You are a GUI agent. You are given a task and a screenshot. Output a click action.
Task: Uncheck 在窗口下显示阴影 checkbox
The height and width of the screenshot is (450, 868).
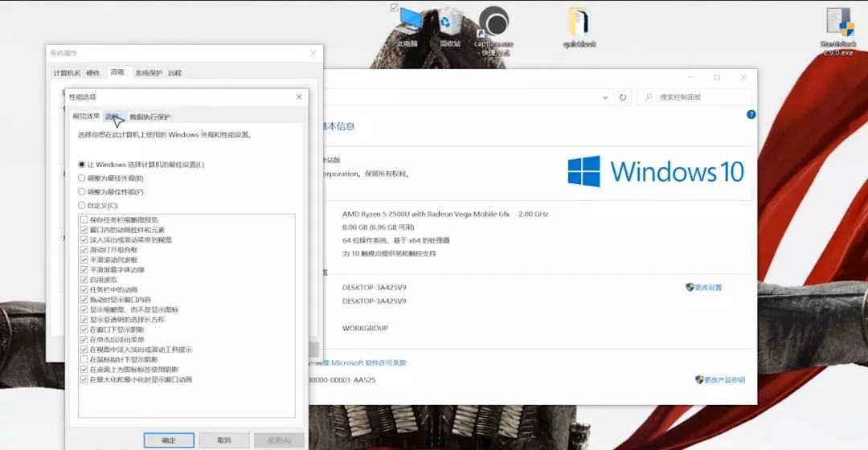pos(84,329)
